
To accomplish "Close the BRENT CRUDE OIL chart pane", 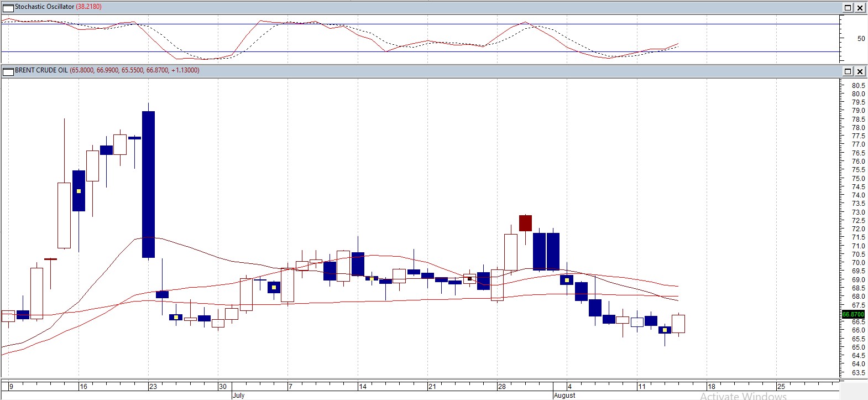I will click(860, 71).
